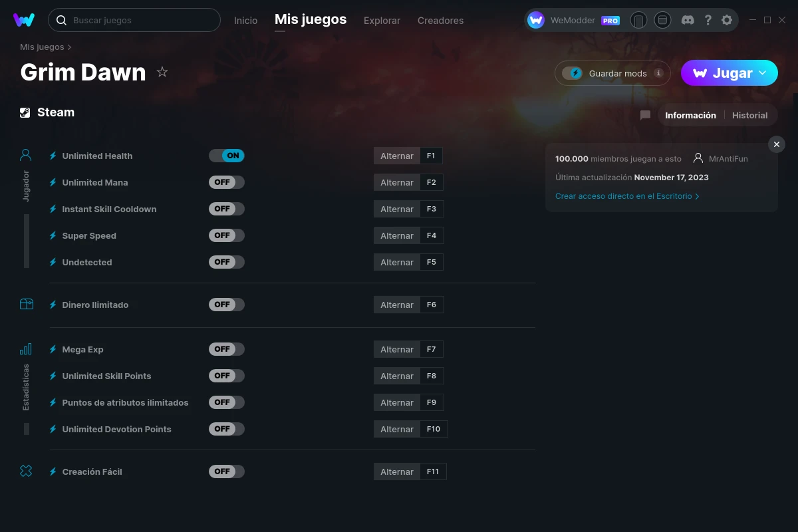This screenshot has width=798, height=532.
Task: Enable Puntos de atributos ilimitados toggle
Action: pos(227,402)
